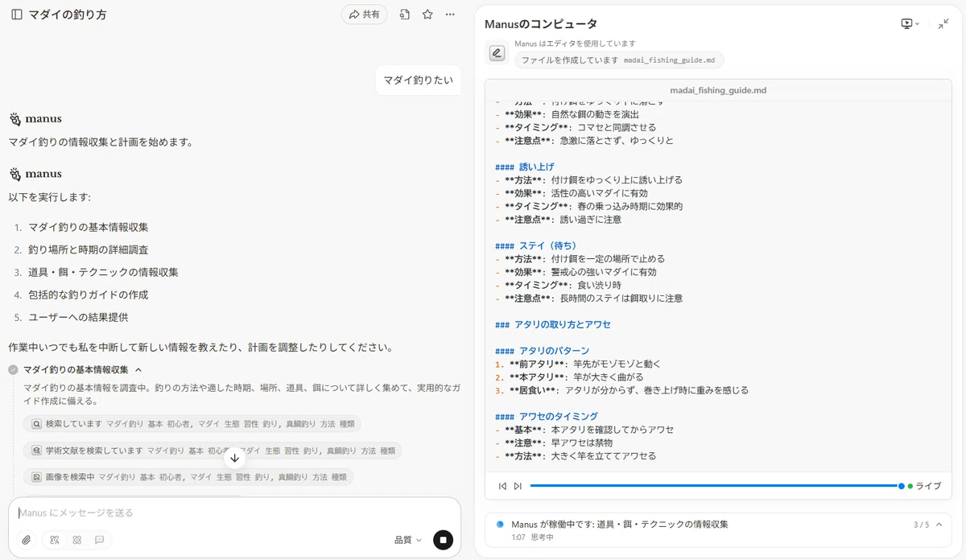966x560 pixels.
Task: Stop the running task with the black button
Action: [x=443, y=540]
